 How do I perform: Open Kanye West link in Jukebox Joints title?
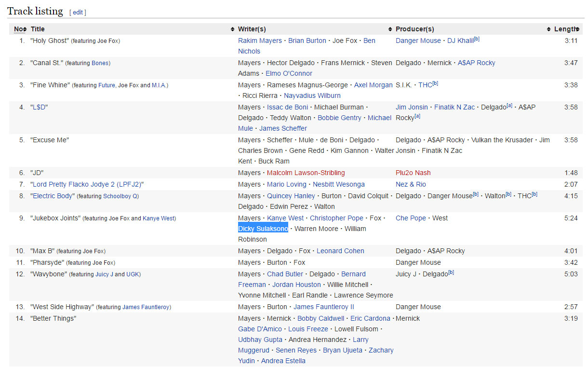(x=158, y=218)
